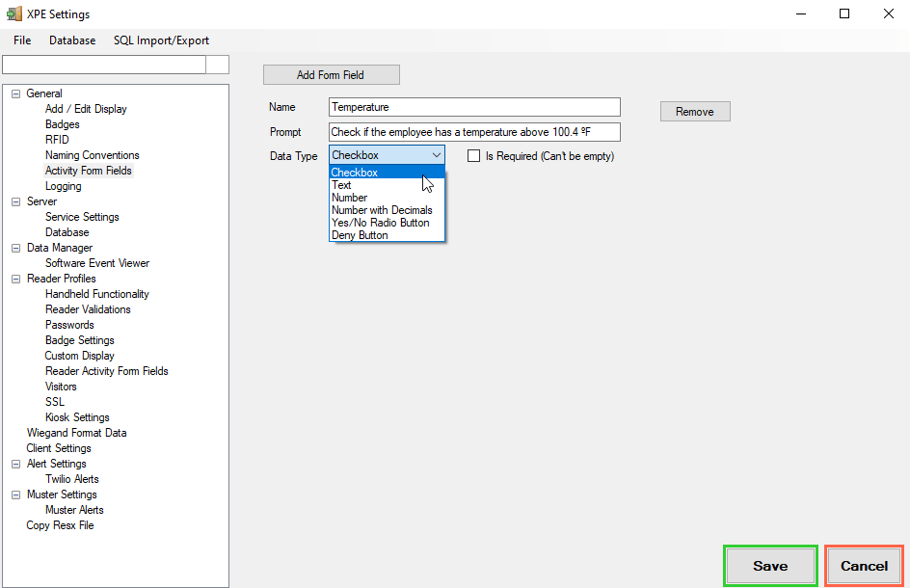
Task: Select Service Settings in the tree
Action: pyautogui.click(x=82, y=217)
